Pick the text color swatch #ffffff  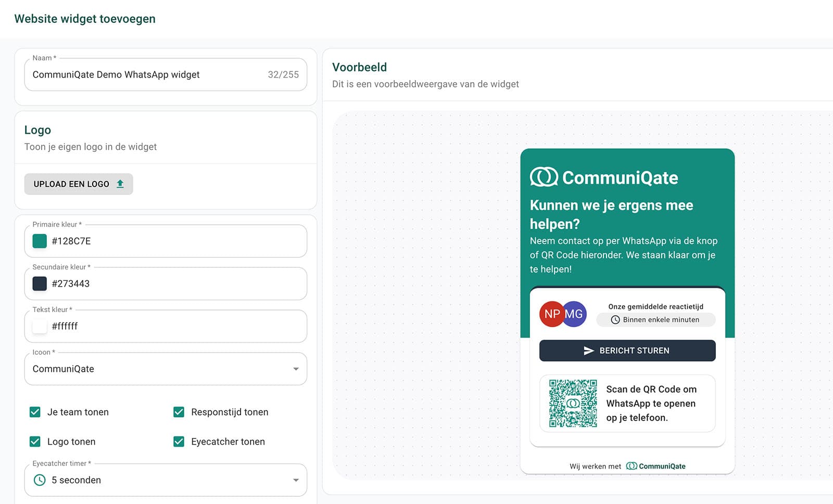tap(40, 326)
